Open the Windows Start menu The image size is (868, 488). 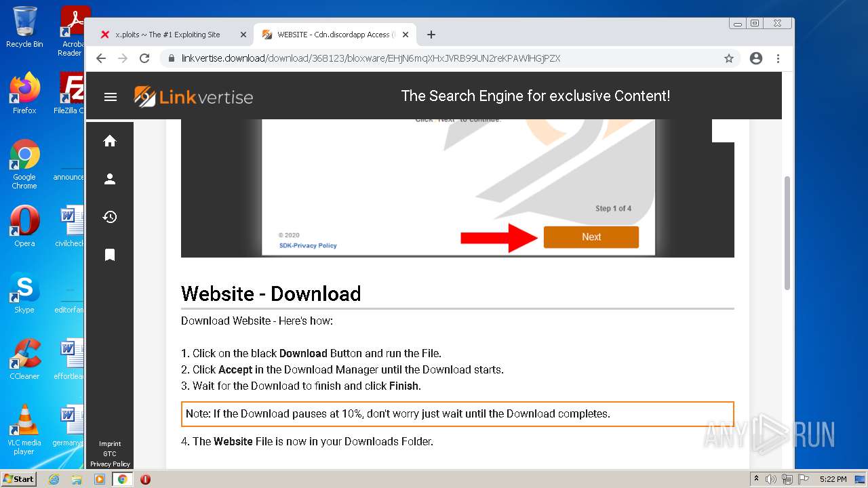point(19,479)
